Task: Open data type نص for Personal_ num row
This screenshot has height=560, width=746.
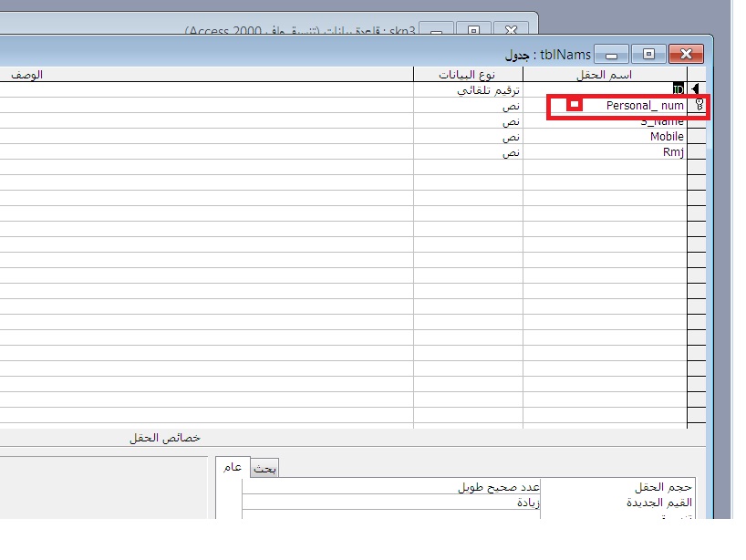Action: (x=468, y=105)
